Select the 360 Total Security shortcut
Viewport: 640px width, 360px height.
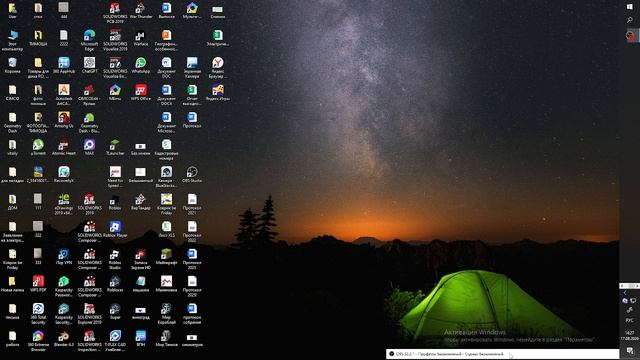[38, 313]
